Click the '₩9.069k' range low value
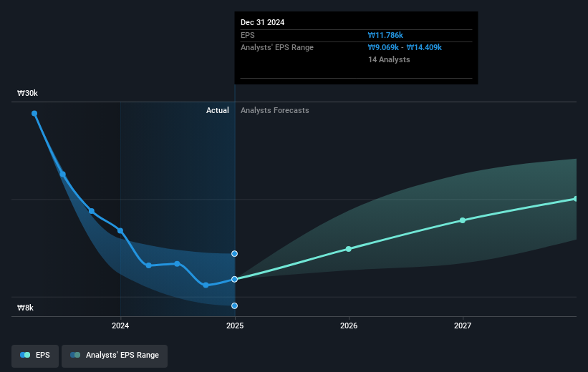This screenshot has height=372, width=588. pos(383,47)
